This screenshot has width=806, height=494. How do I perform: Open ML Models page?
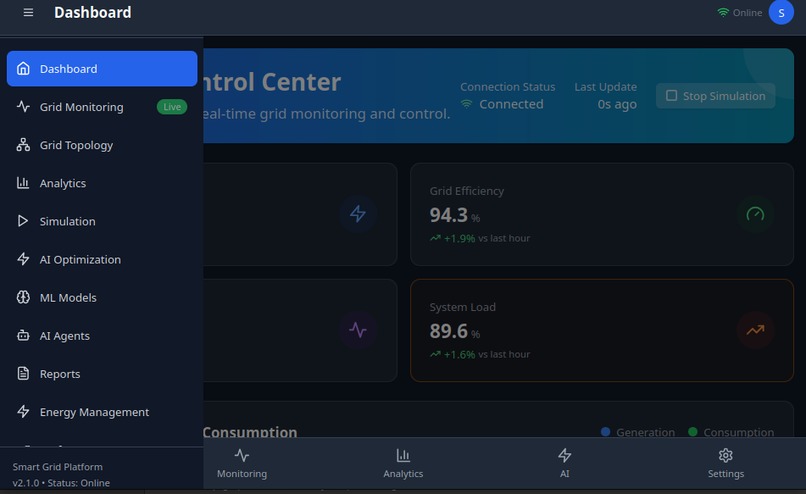tap(102, 297)
